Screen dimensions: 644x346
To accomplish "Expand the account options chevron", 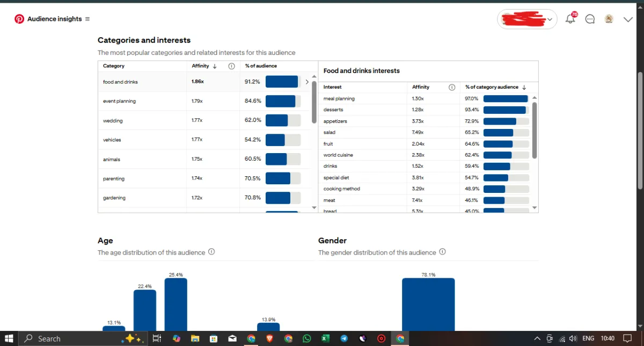I will coord(628,19).
